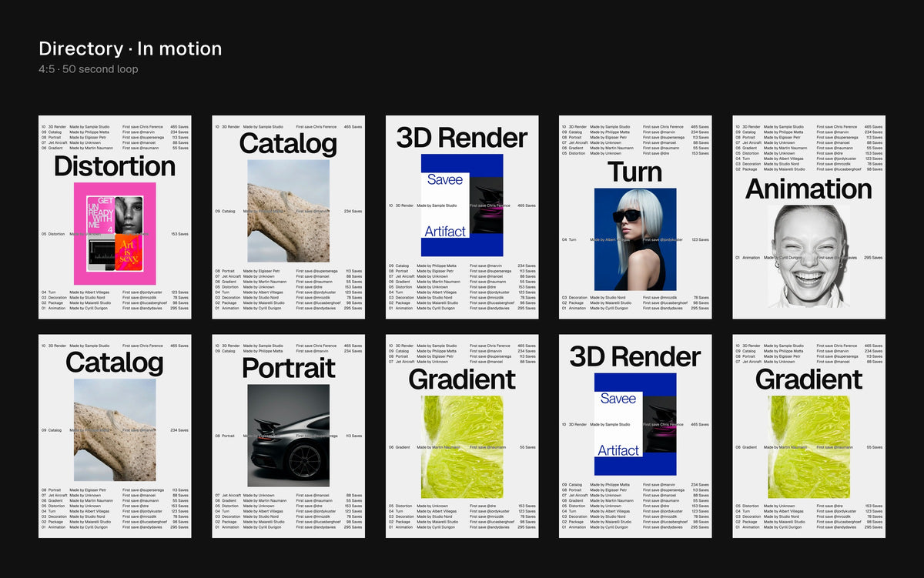Viewport: 924px width, 578px height.
Task: Click "First save @marvin" in Animation poster
Action: 832,132
